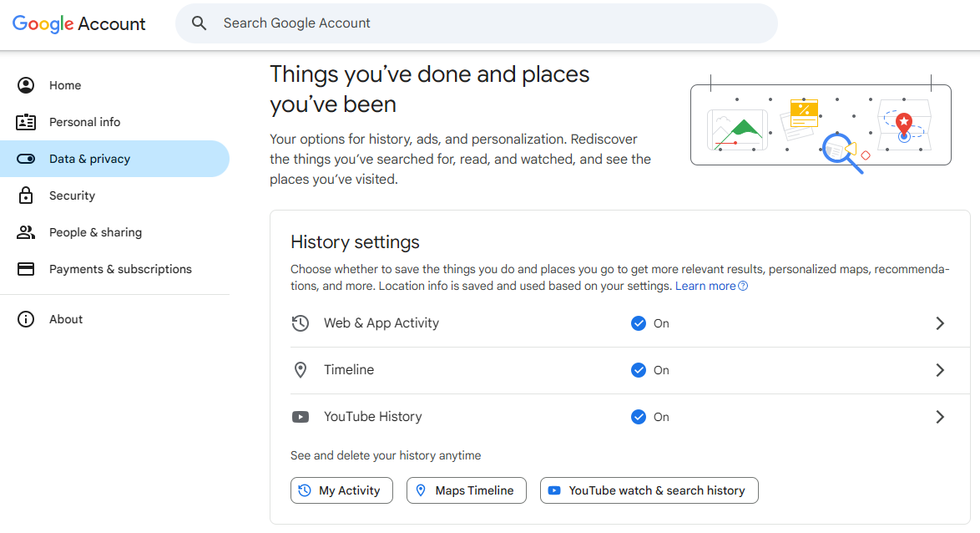The width and height of the screenshot is (980, 533).
Task: Expand YouTube History using right chevron
Action: [x=940, y=417]
